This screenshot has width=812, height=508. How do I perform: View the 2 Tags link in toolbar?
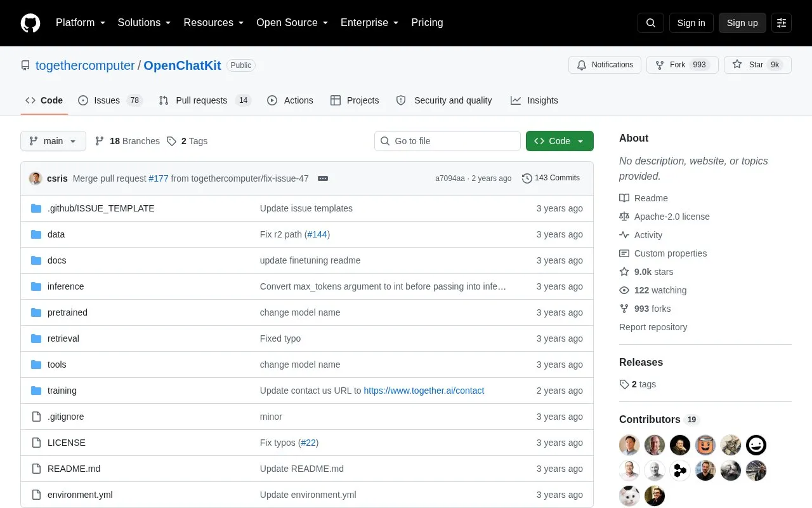tap(187, 141)
